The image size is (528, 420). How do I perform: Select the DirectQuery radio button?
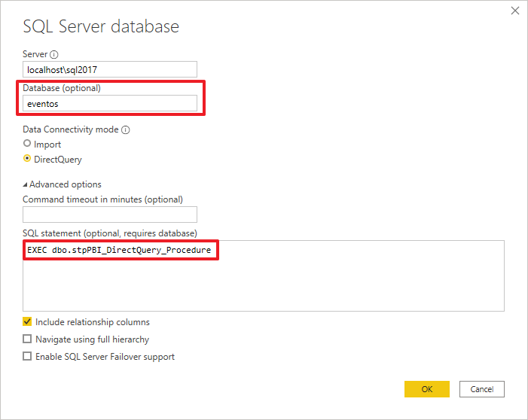27,159
